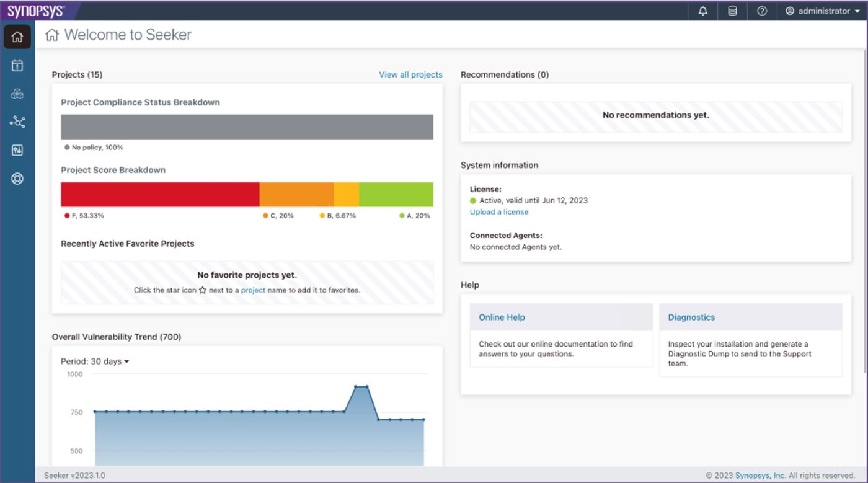The width and height of the screenshot is (868, 483).
Task: Open the project link in favorites hint
Action: pyautogui.click(x=253, y=290)
